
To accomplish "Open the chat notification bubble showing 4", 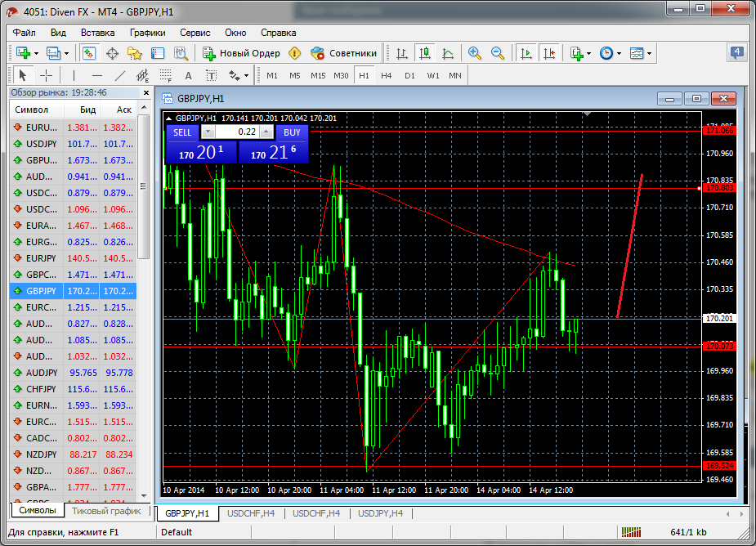I will [x=736, y=52].
